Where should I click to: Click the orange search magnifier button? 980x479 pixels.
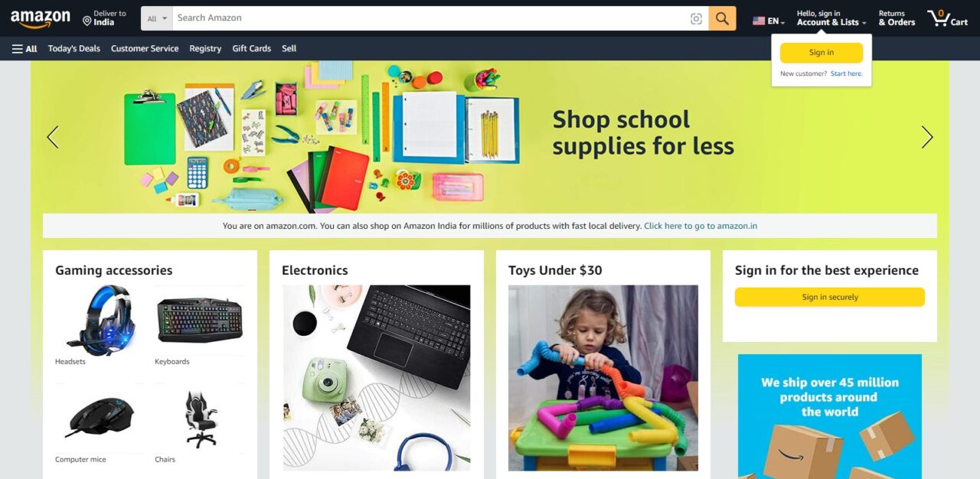click(x=722, y=18)
